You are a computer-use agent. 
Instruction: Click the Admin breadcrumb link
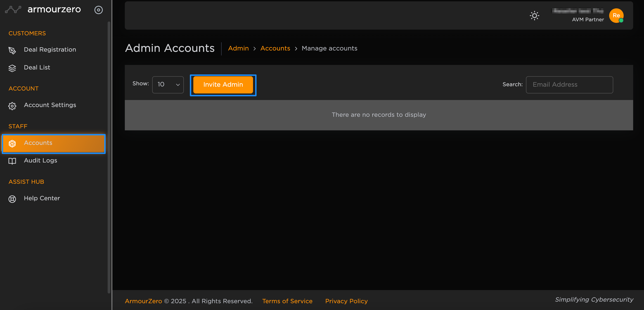coord(238,48)
